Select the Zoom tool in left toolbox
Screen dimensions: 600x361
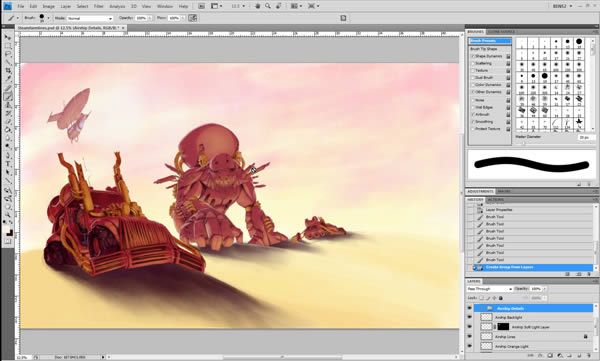pyautogui.click(x=8, y=216)
